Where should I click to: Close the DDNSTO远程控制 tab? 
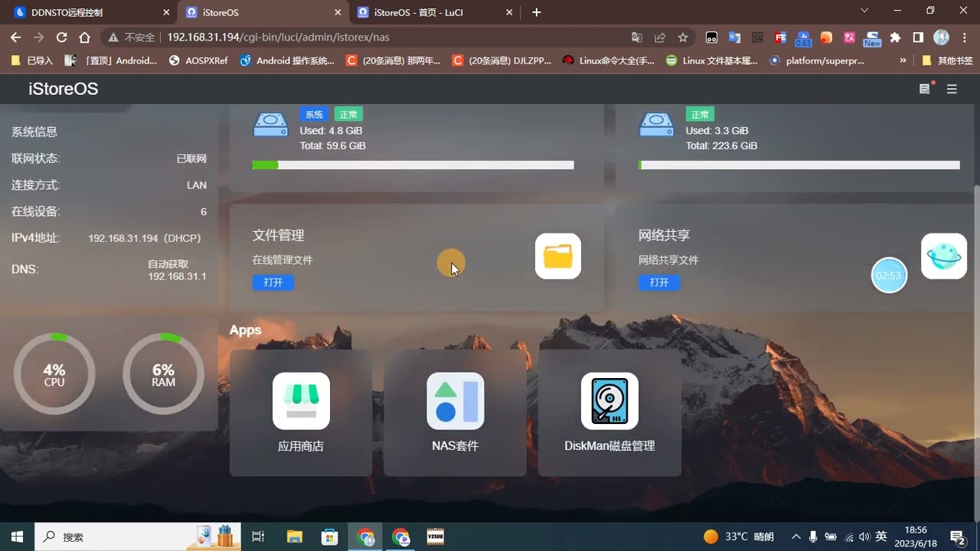pos(167,12)
